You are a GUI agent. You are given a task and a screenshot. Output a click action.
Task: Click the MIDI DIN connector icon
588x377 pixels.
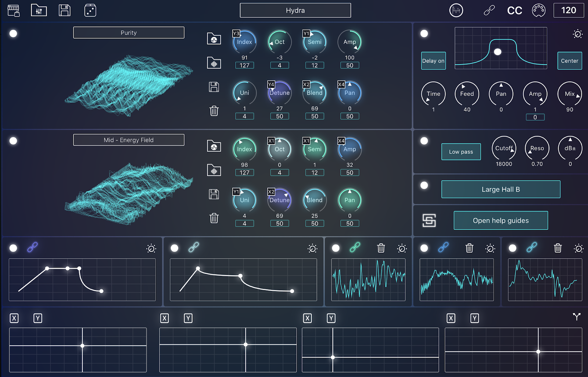tap(538, 10)
